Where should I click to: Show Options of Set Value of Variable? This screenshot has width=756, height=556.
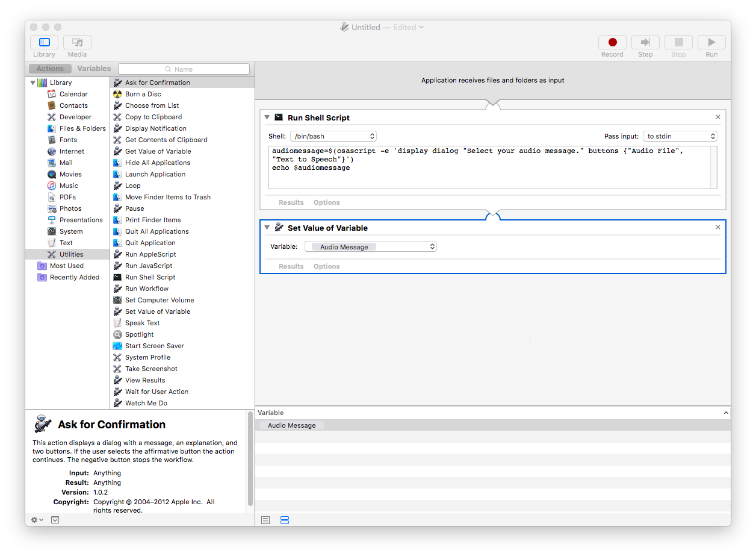[x=327, y=266]
